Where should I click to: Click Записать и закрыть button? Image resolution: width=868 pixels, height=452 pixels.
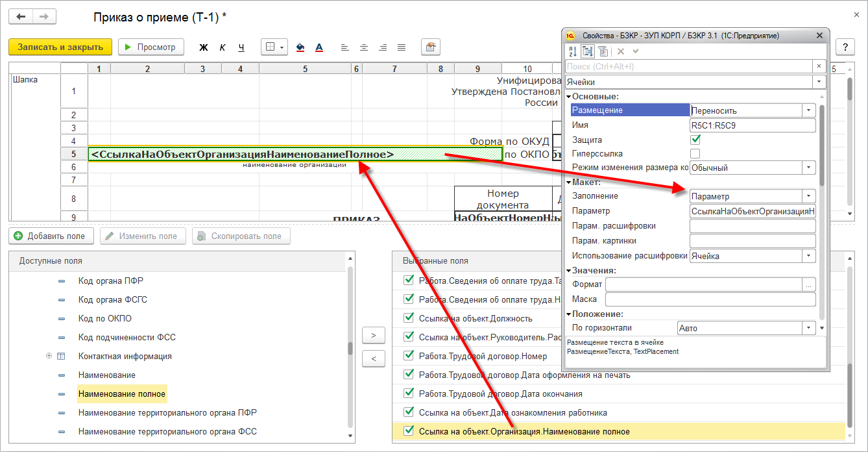(60, 47)
